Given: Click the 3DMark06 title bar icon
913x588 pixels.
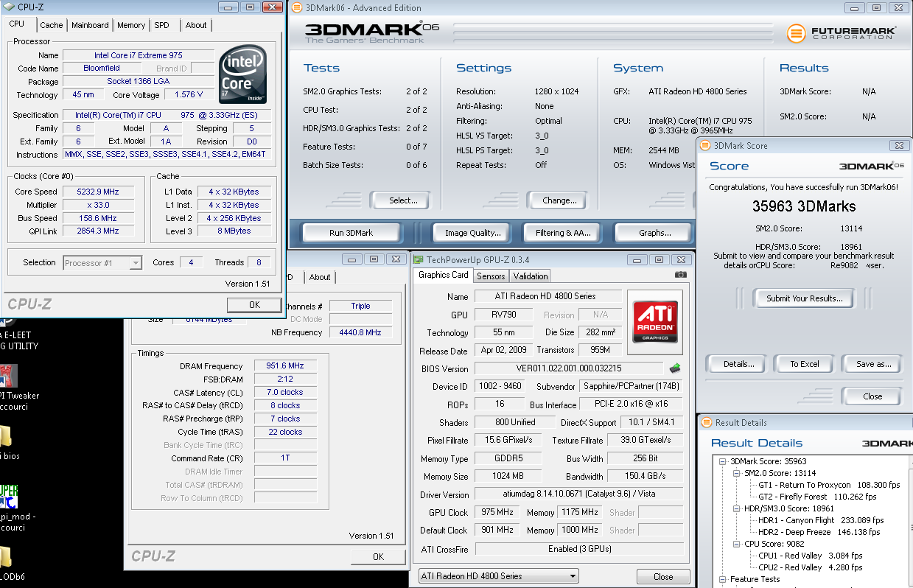Looking at the screenshot, I should click(296, 7).
